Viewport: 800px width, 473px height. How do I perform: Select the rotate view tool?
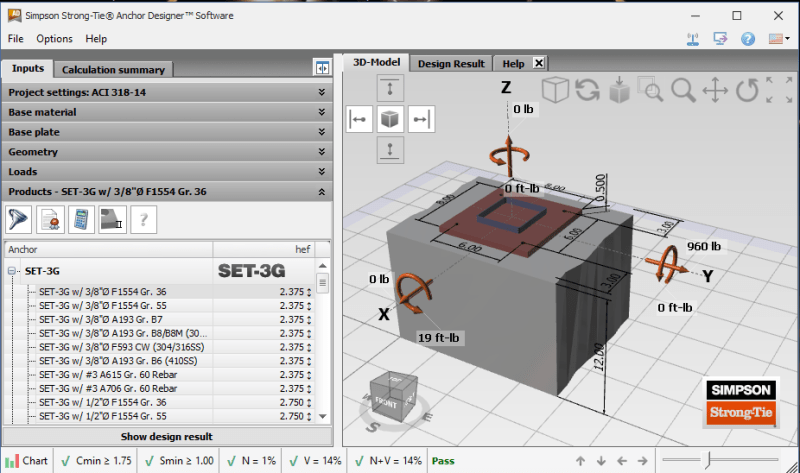click(x=747, y=90)
